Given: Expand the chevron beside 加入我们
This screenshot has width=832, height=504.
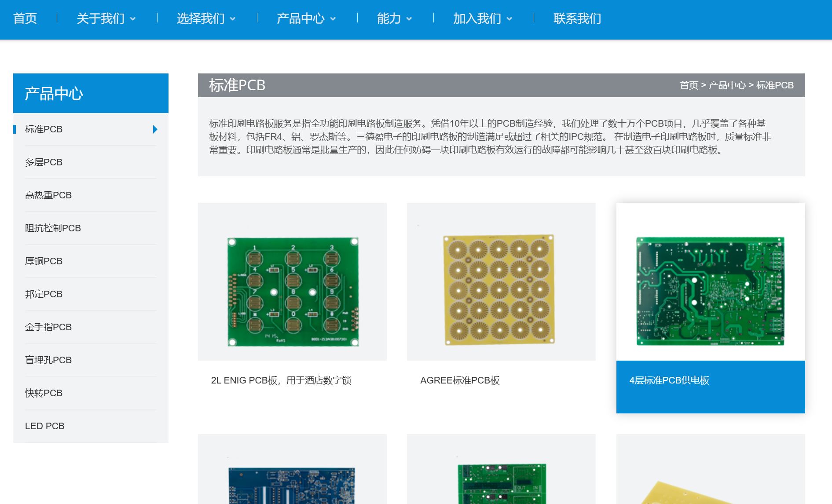Looking at the screenshot, I should (509, 19).
